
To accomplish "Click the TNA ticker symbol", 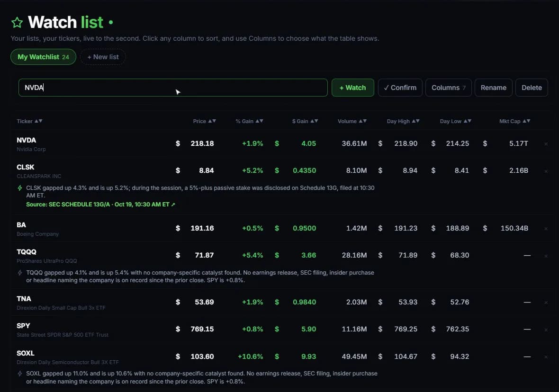I will point(24,299).
